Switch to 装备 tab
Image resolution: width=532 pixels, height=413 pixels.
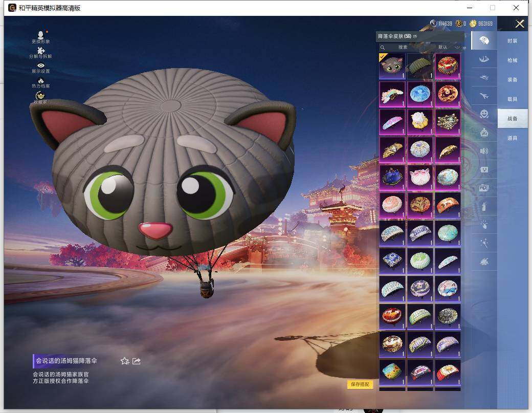(513, 80)
